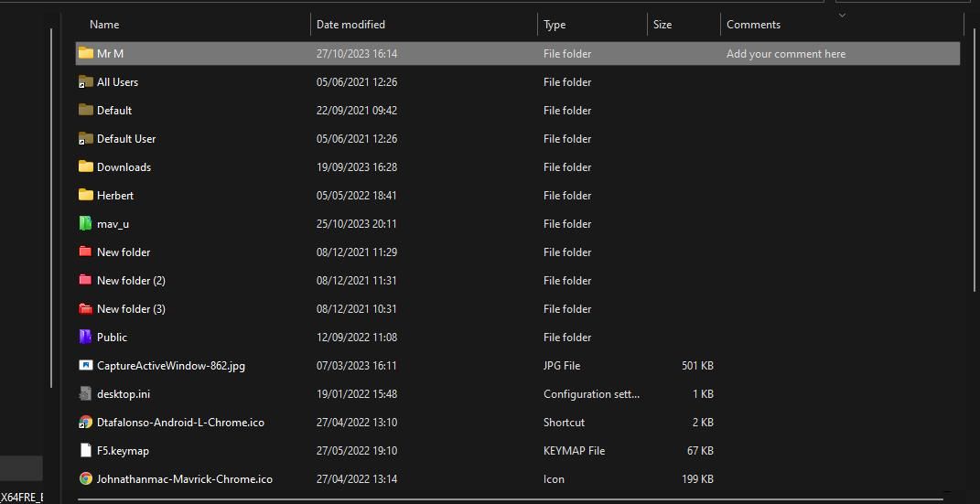Image resolution: width=980 pixels, height=504 pixels.
Task: Expand the chevron above the column headers
Action: 842,15
